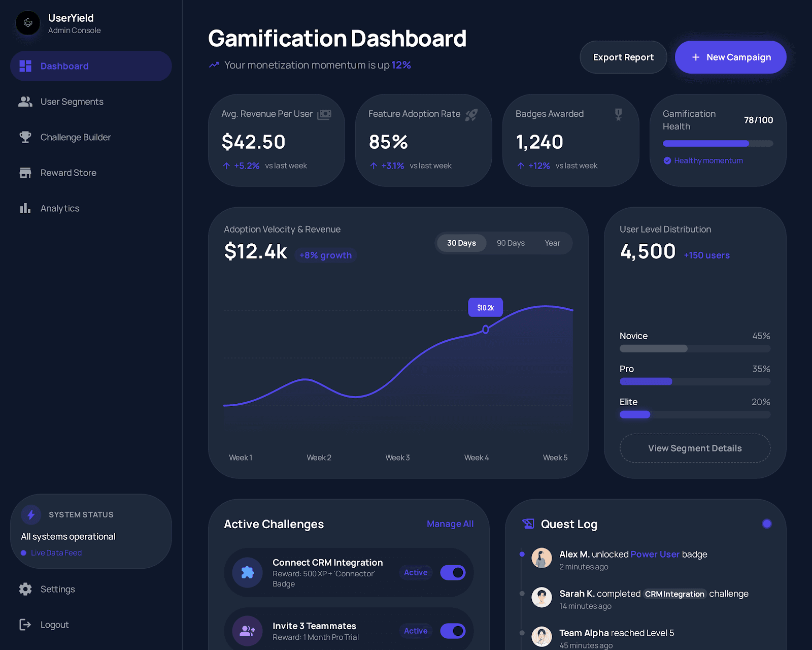
Task: Select the Challenge Builder trophy icon
Action: 25,137
